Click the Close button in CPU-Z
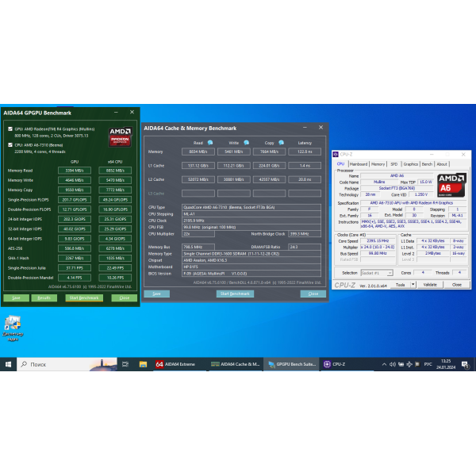This screenshot has height=476, width=476. tap(457, 285)
